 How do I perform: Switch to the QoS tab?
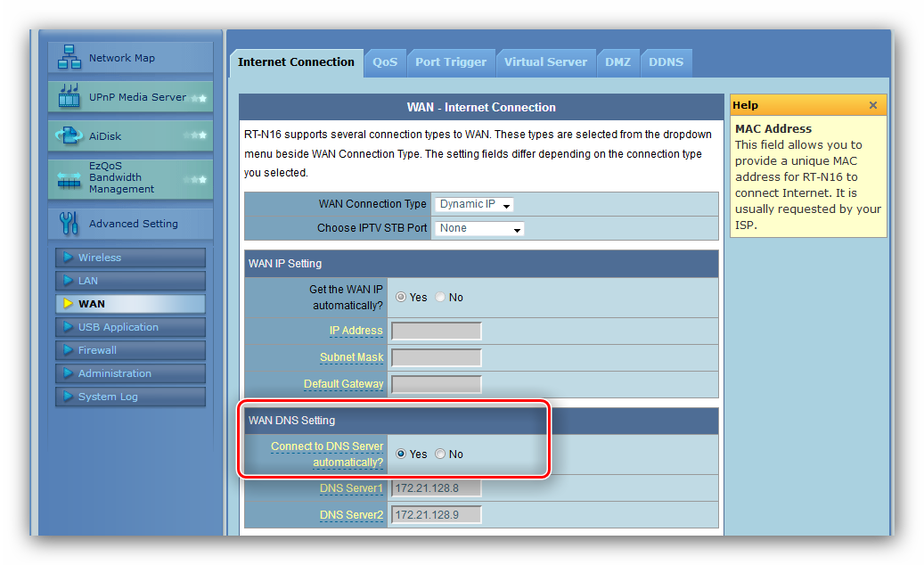click(385, 62)
